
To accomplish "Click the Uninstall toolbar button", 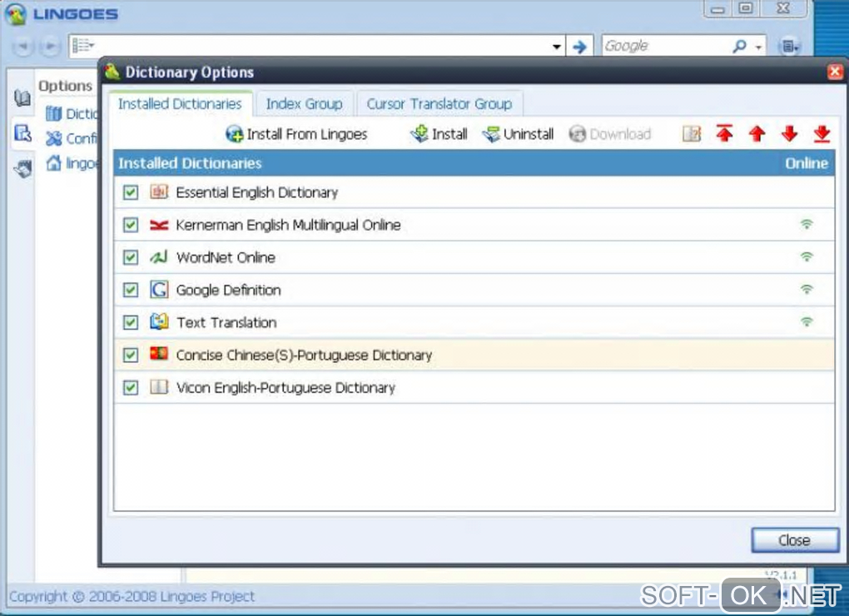I will click(519, 134).
